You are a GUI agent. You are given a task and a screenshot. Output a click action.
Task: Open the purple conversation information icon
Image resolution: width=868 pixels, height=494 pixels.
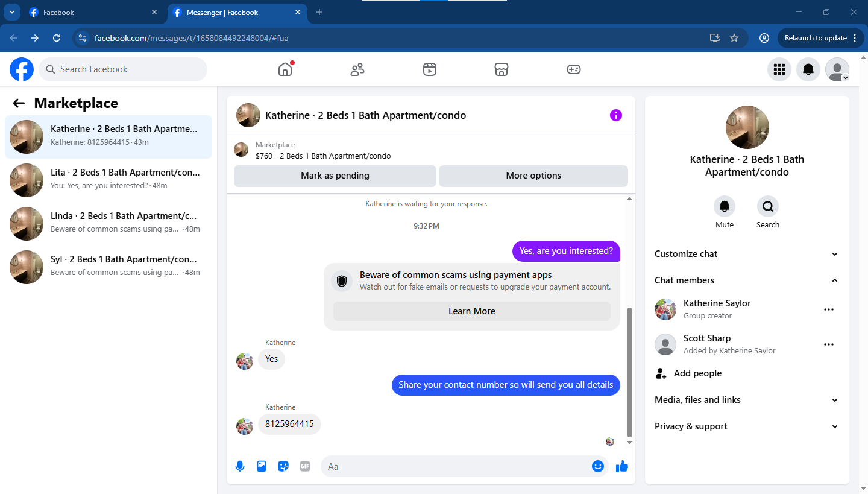(615, 115)
